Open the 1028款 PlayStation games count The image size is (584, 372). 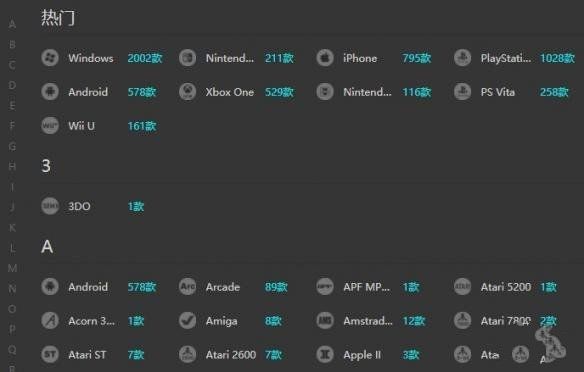(557, 58)
